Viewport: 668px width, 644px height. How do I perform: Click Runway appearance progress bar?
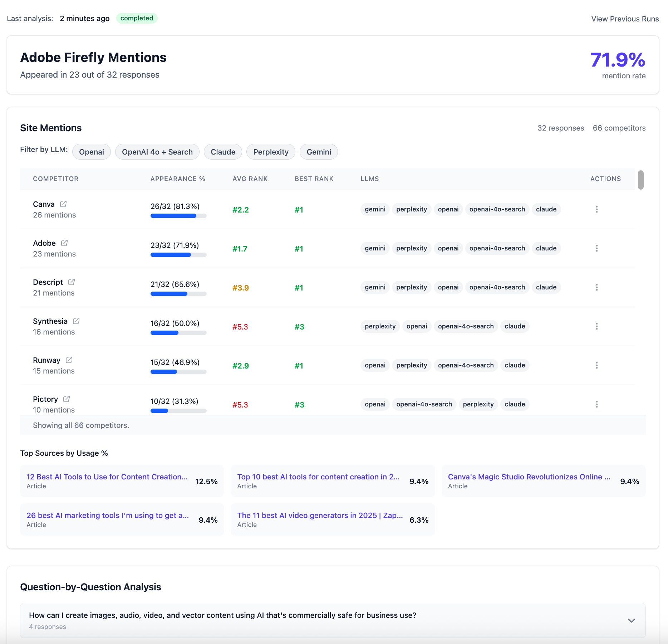click(178, 372)
